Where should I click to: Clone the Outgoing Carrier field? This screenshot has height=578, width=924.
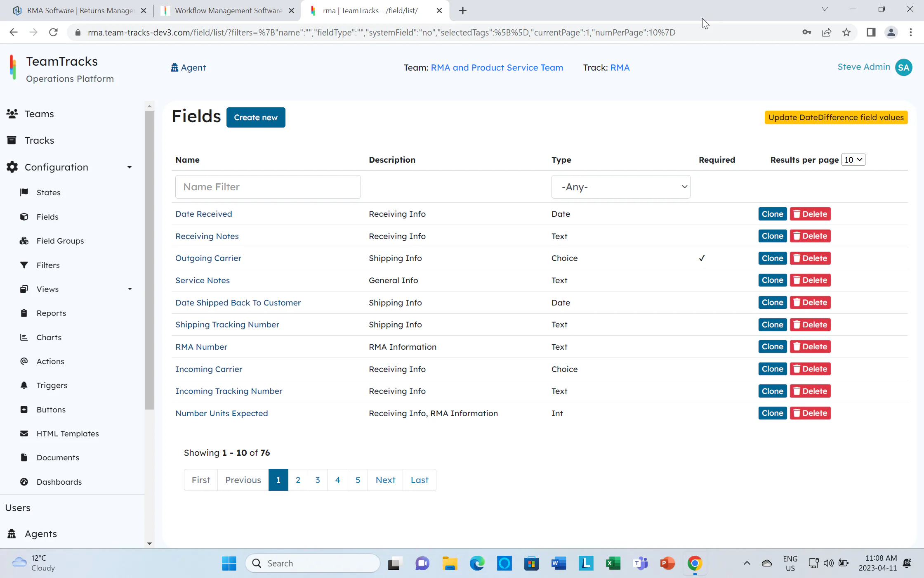tap(772, 258)
